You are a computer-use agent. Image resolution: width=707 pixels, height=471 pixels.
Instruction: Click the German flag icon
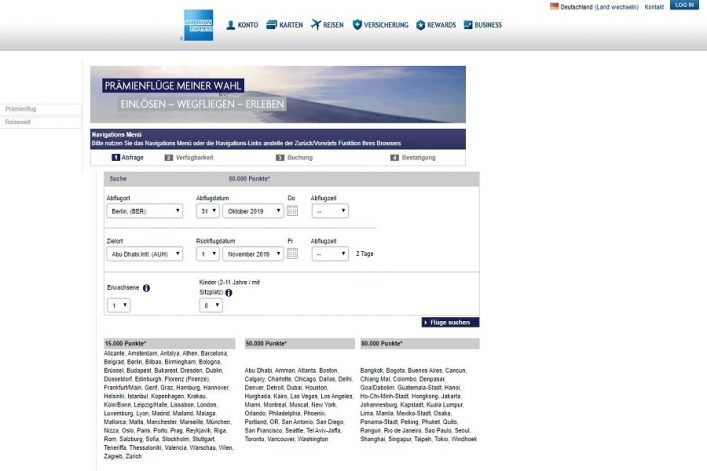(x=554, y=6)
